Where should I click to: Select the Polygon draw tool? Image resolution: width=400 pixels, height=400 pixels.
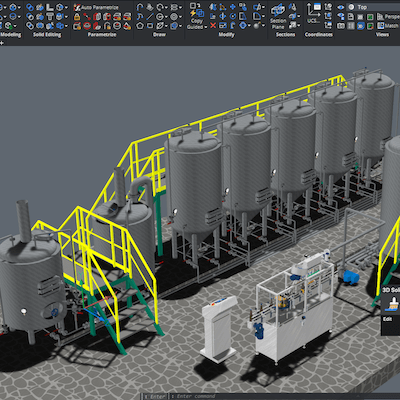pos(140,26)
